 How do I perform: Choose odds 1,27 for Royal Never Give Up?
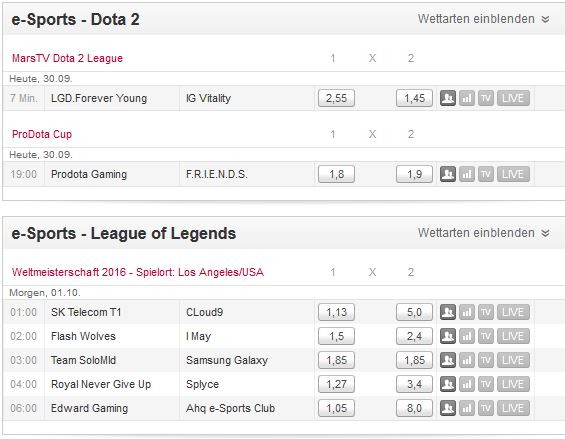(x=336, y=384)
